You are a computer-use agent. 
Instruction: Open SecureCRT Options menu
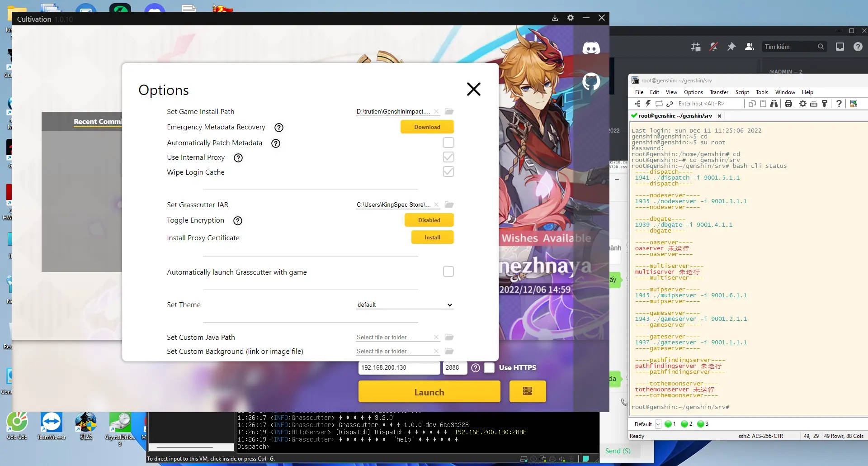693,92
